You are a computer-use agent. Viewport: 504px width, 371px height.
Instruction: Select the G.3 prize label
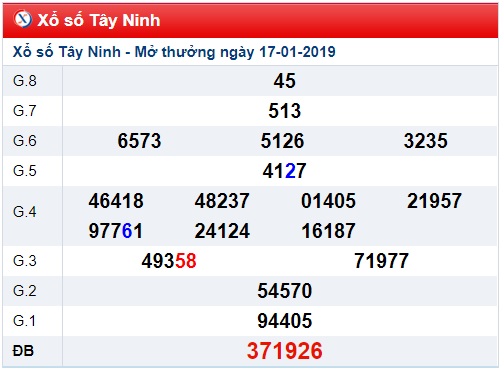click(x=25, y=261)
